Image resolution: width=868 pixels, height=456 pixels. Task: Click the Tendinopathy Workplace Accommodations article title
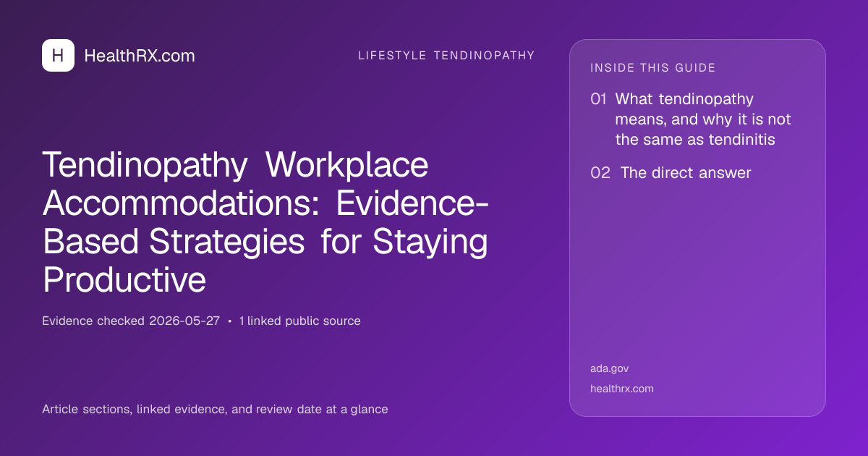265,222
